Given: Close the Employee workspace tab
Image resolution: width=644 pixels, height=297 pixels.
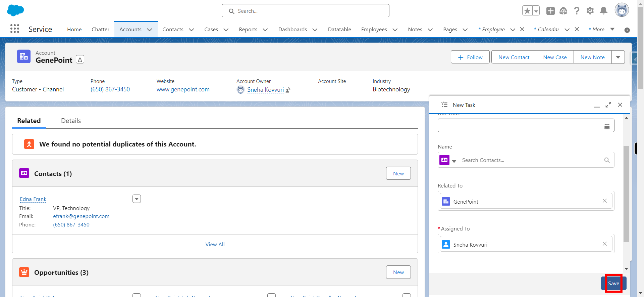Looking at the screenshot, I should pyautogui.click(x=522, y=29).
